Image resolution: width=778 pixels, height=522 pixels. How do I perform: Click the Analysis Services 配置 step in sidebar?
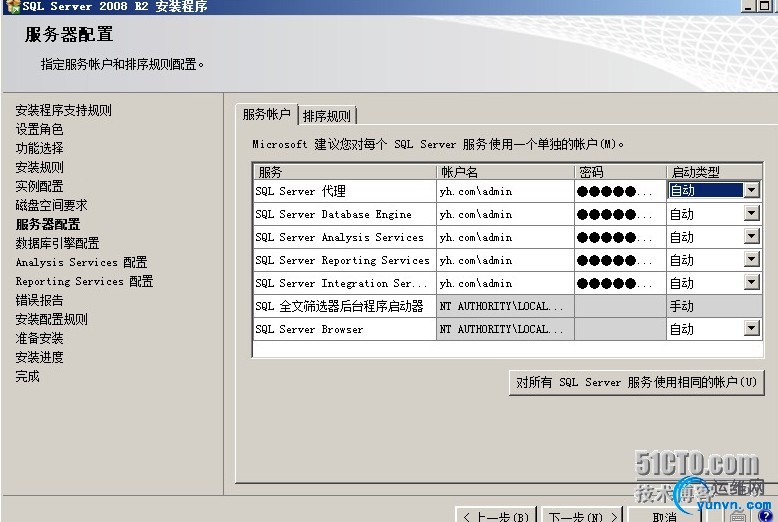81,262
